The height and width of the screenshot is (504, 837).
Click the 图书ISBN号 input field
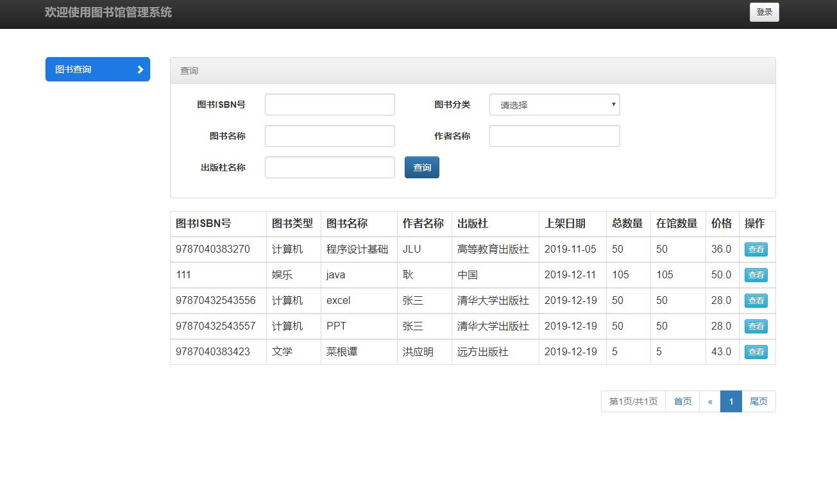329,104
